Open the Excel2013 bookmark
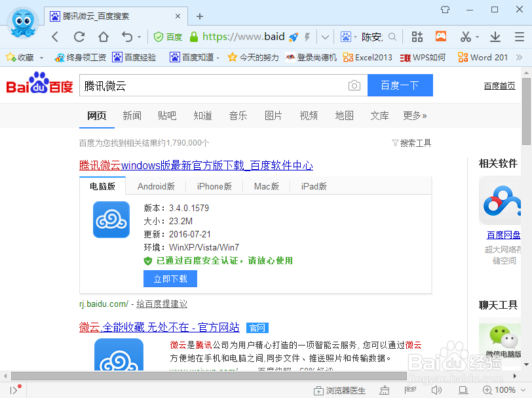The height and width of the screenshot is (398, 532). point(368,58)
